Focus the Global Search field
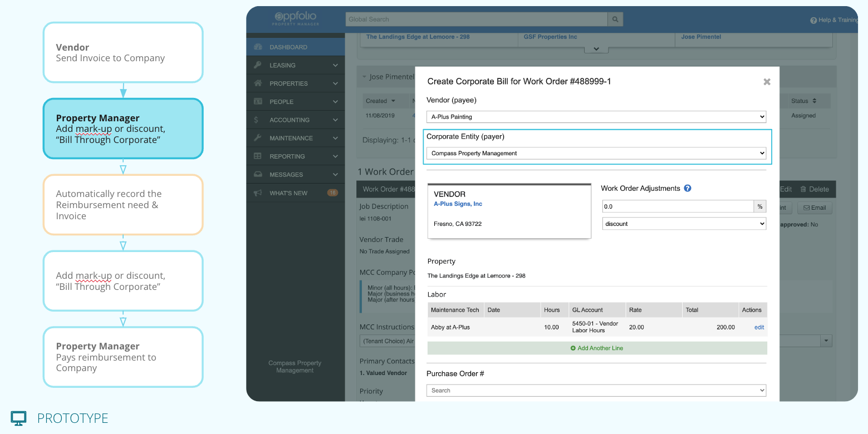The image size is (868, 434). (477, 19)
